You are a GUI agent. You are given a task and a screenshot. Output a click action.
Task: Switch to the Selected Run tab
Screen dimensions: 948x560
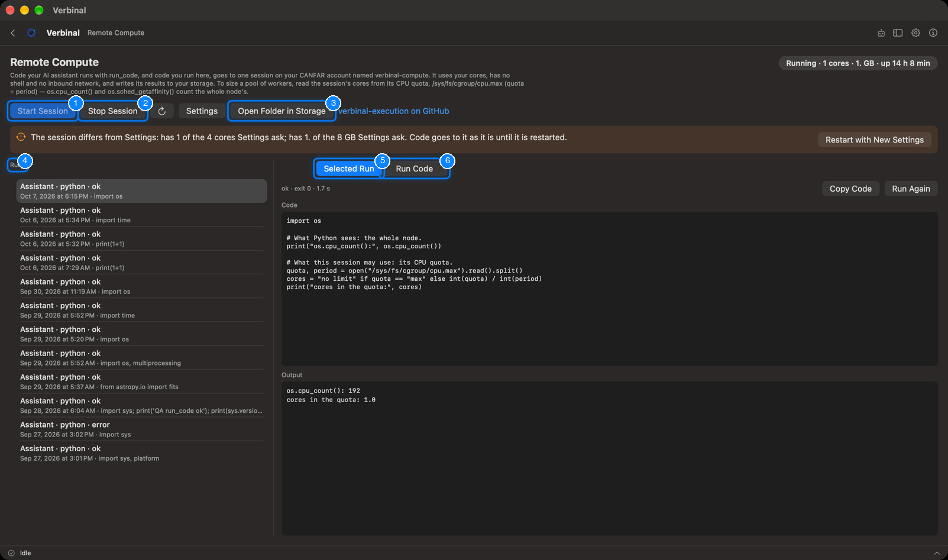(x=349, y=169)
